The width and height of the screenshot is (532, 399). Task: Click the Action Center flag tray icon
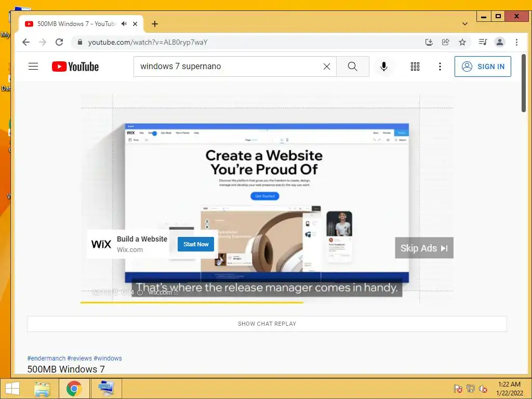click(458, 389)
